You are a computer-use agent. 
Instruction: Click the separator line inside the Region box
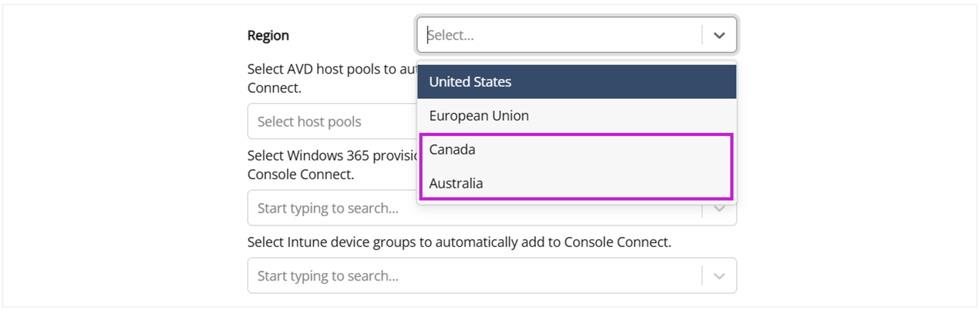702,35
